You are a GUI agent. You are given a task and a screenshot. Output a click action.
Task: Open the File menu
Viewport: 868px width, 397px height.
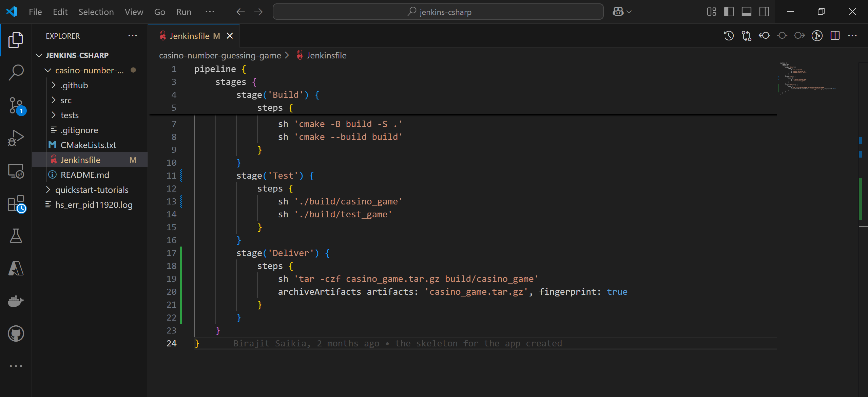tap(35, 12)
